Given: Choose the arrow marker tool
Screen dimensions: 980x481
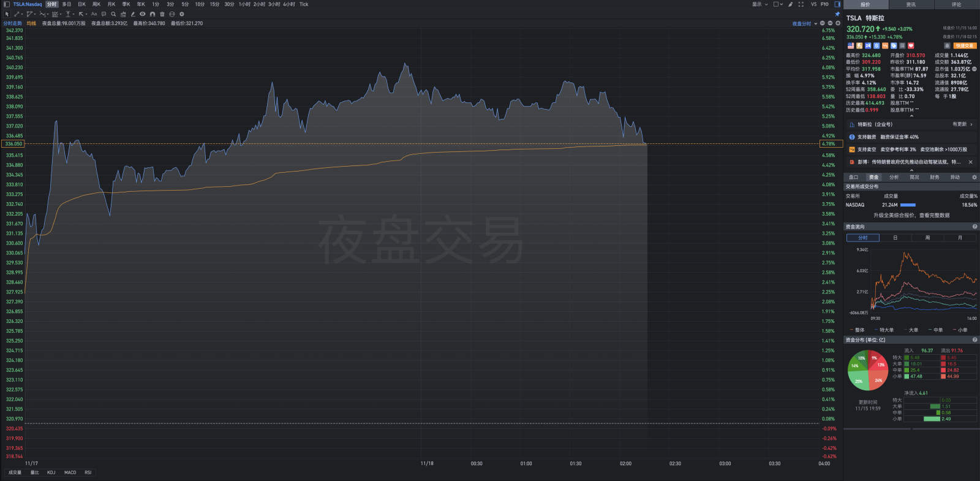Looking at the screenshot, I should (x=81, y=14).
